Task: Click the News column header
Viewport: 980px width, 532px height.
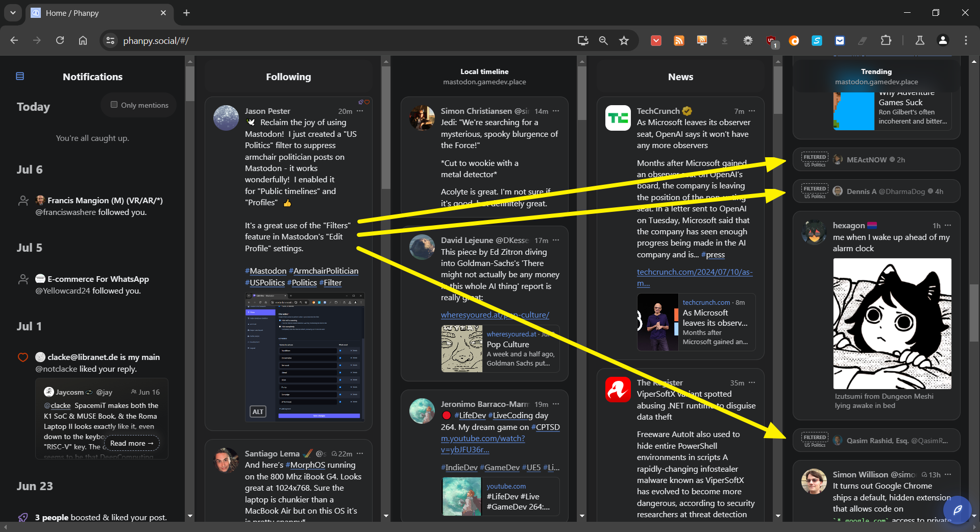Action: coord(680,77)
